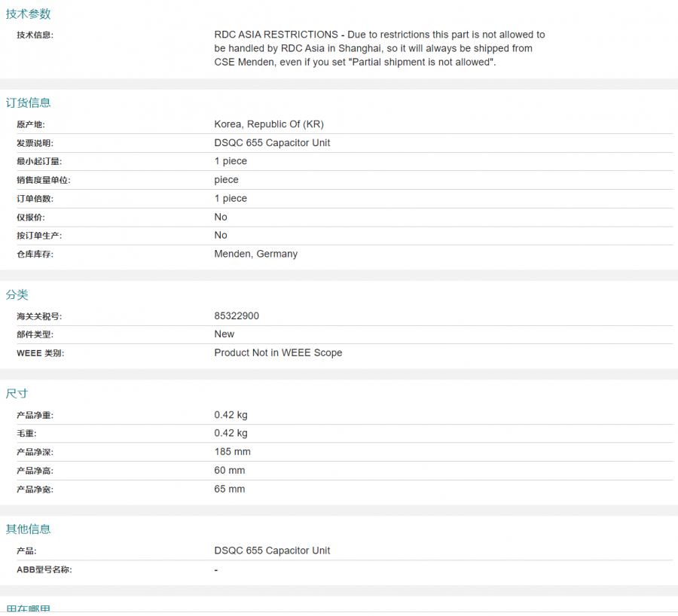Click the 0.42 kg value beside 产品净重
Screen dimensions: 678x616
[x=231, y=415]
